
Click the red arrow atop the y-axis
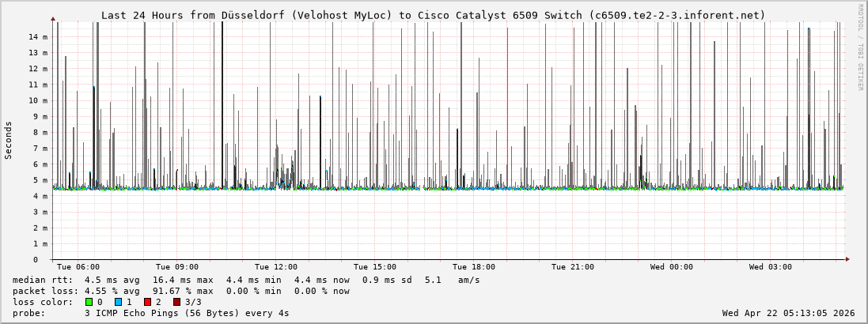click(53, 18)
